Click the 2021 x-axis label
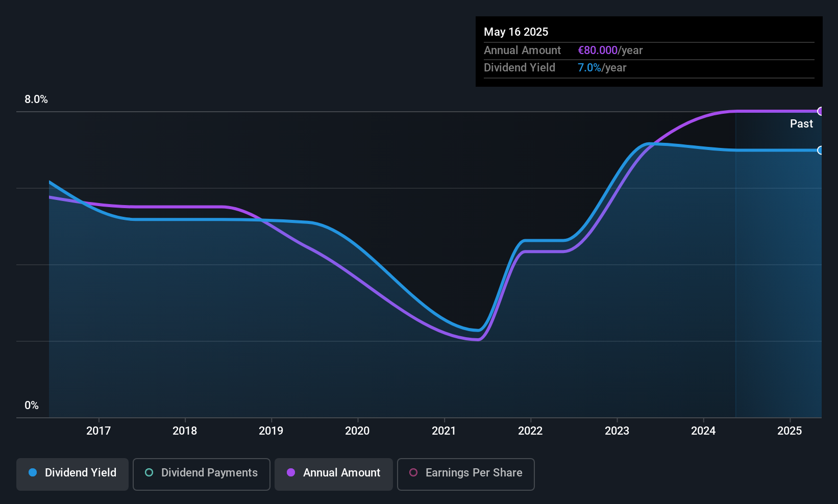The width and height of the screenshot is (838, 504). (x=444, y=431)
